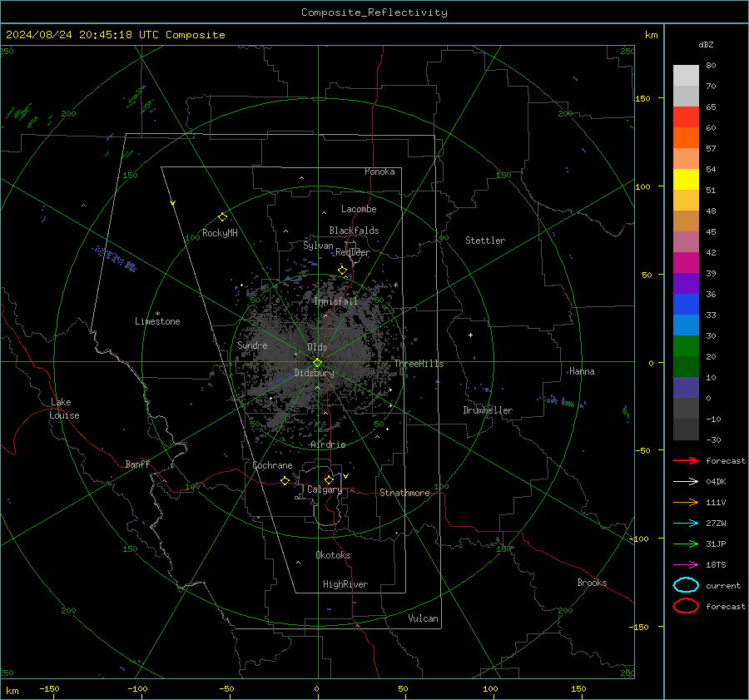Screen dimensions: 749x700
Task: Click the Banff town label
Action: [x=137, y=464]
